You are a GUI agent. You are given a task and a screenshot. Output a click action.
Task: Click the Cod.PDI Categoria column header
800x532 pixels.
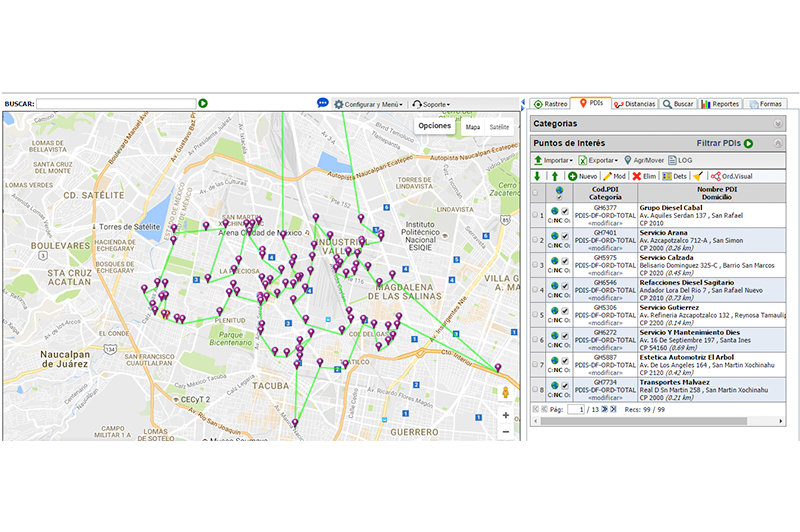[x=605, y=193]
